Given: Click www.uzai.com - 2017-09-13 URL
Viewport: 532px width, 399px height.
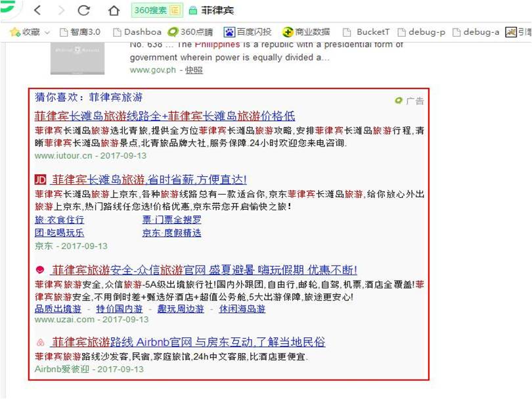Looking at the screenshot, I should point(91,319).
